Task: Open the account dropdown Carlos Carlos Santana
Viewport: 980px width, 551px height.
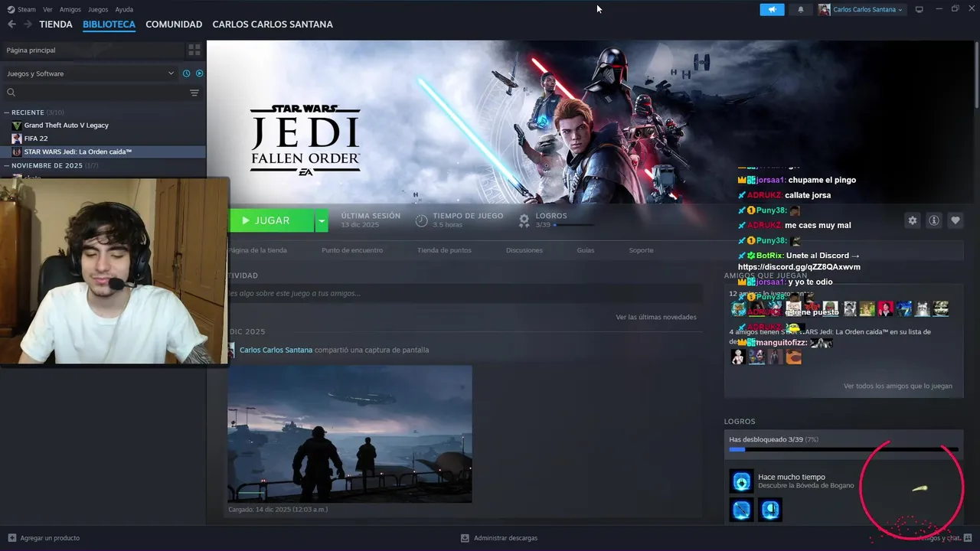Action: [x=861, y=9]
